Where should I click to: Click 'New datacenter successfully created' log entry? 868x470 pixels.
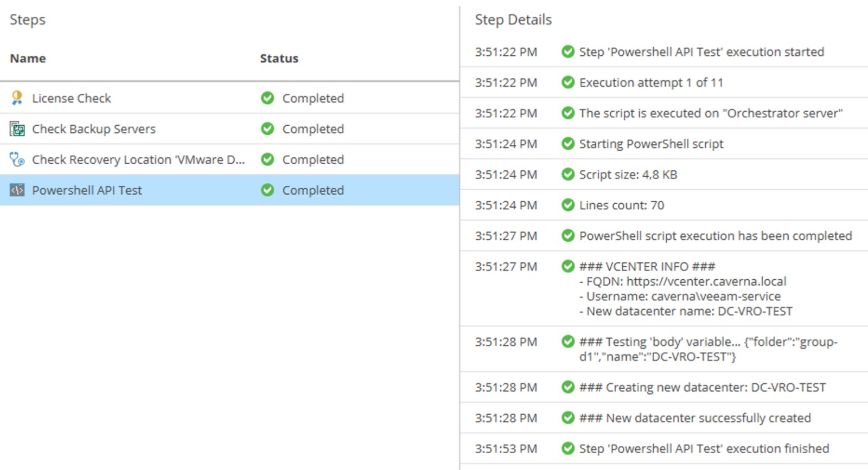pyautogui.click(x=708, y=418)
